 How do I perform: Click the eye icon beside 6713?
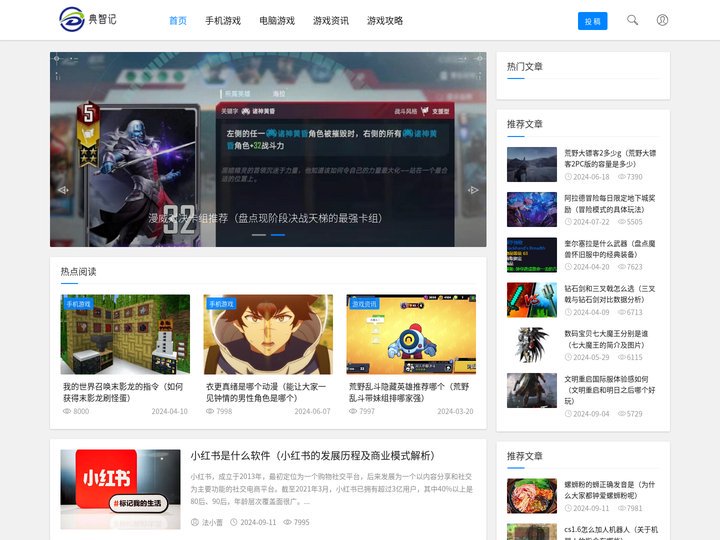point(622,312)
